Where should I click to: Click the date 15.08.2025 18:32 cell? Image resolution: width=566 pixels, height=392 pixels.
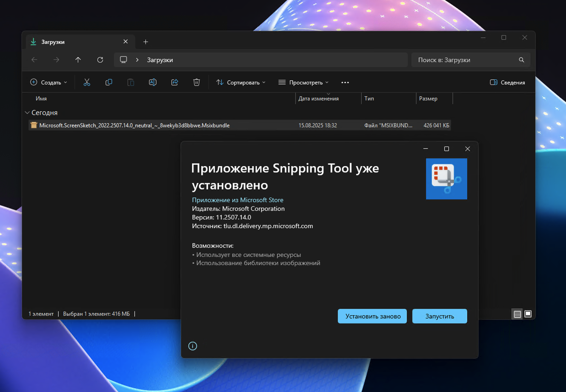pos(318,126)
